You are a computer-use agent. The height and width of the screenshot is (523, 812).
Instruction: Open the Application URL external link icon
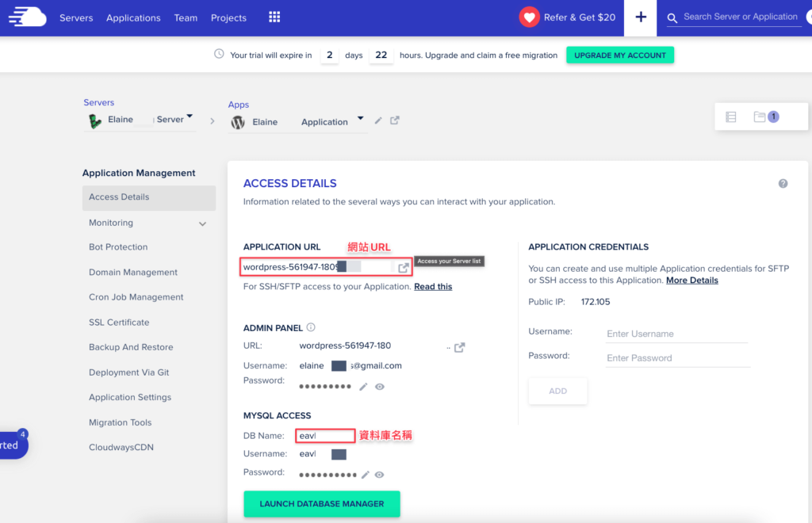pyautogui.click(x=404, y=268)
